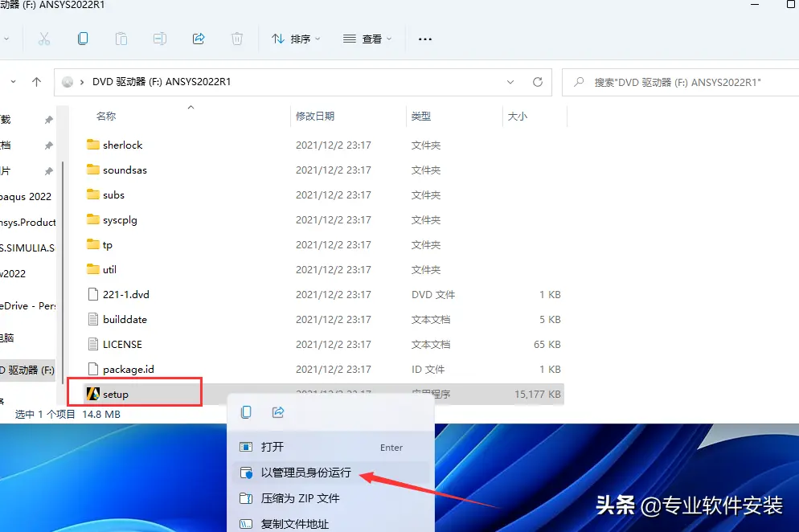This screenshot has width=799, height=532.
Task: Sort by the 名称 column header
Action: click(106, 117)
